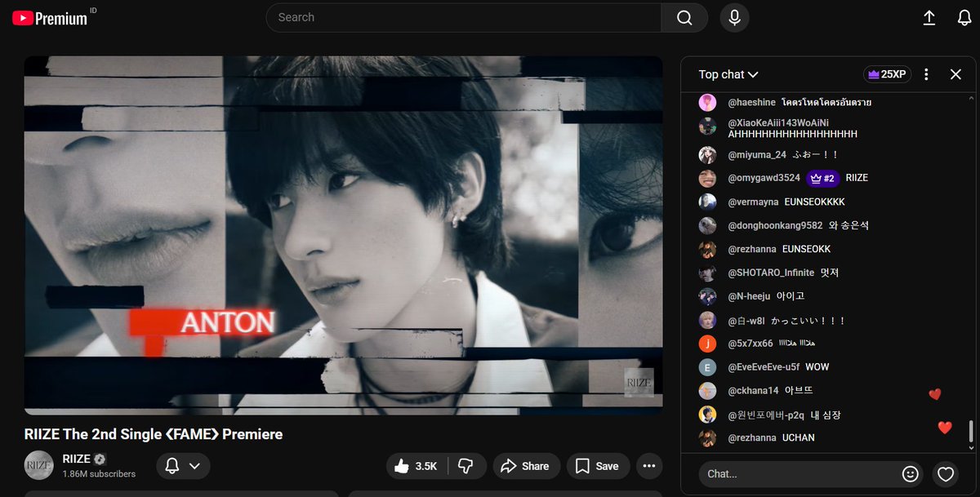Click the video player frame
This screenshot has height=497, width=980.
tap(343, 234)
